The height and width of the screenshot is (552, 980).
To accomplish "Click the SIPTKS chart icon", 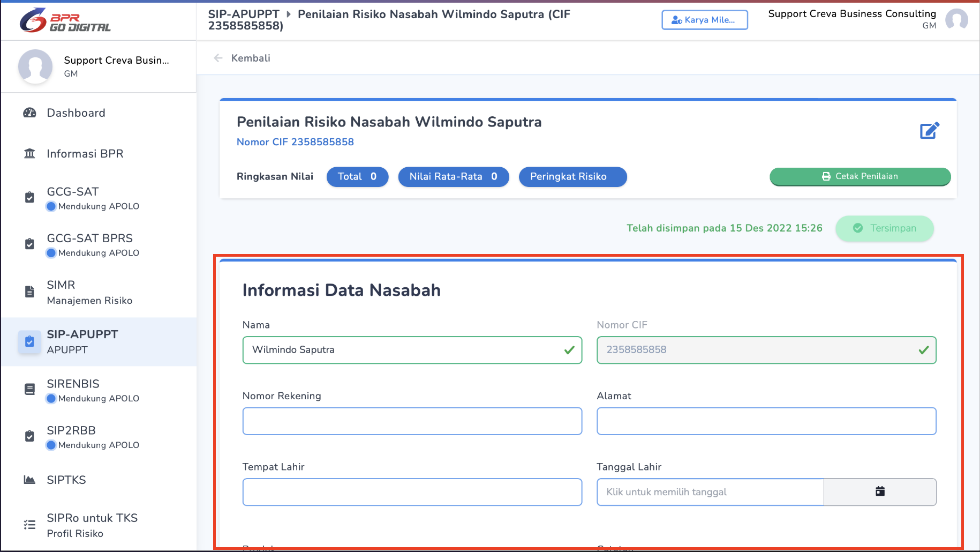I will click(x=29, y=480).
